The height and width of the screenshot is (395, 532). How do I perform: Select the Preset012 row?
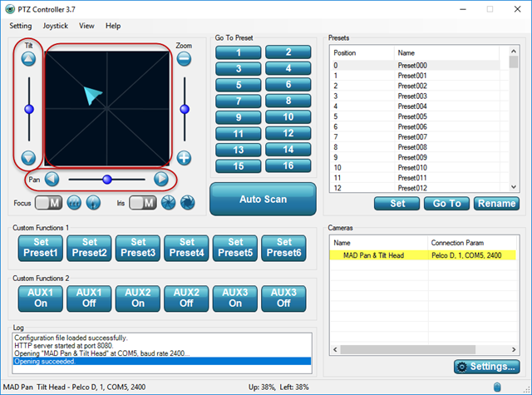click(x=416, y=188)
